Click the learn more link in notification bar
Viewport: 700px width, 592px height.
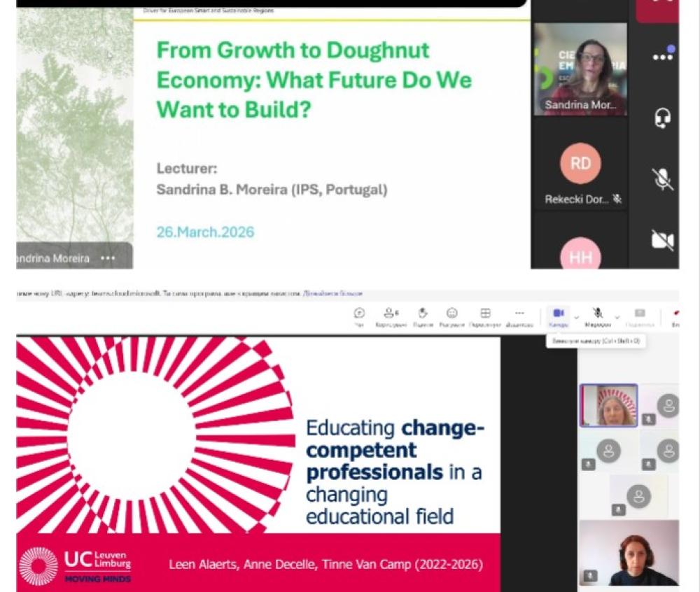click(x=333, y=294)
